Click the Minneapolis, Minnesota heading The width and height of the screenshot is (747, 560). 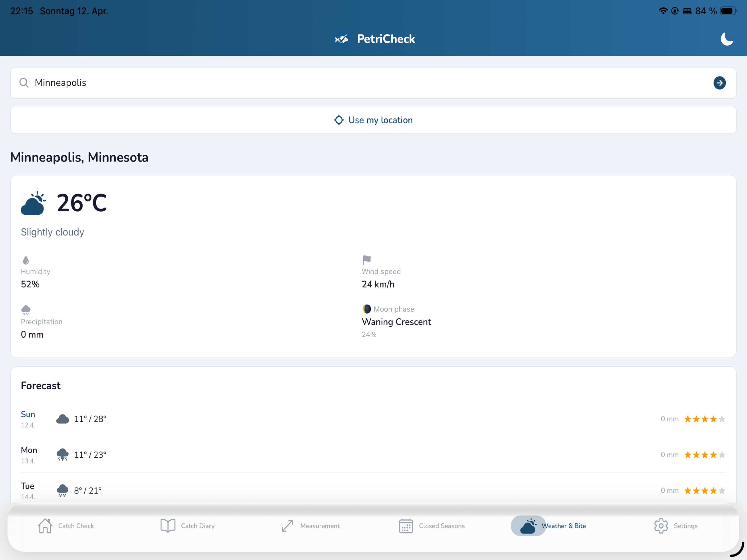point(79,157)
